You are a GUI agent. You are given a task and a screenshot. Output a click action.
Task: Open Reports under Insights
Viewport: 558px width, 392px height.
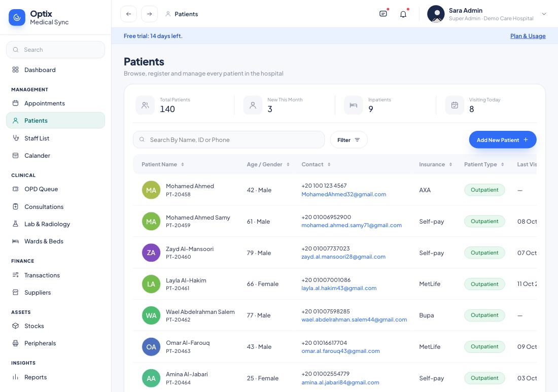(55, 377)
